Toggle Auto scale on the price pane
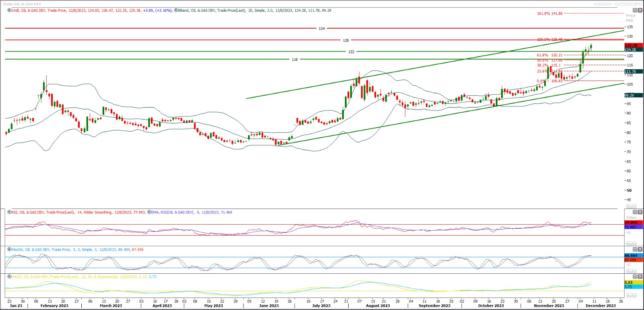This screenshot has height=310, width=644. pos(631,207)
